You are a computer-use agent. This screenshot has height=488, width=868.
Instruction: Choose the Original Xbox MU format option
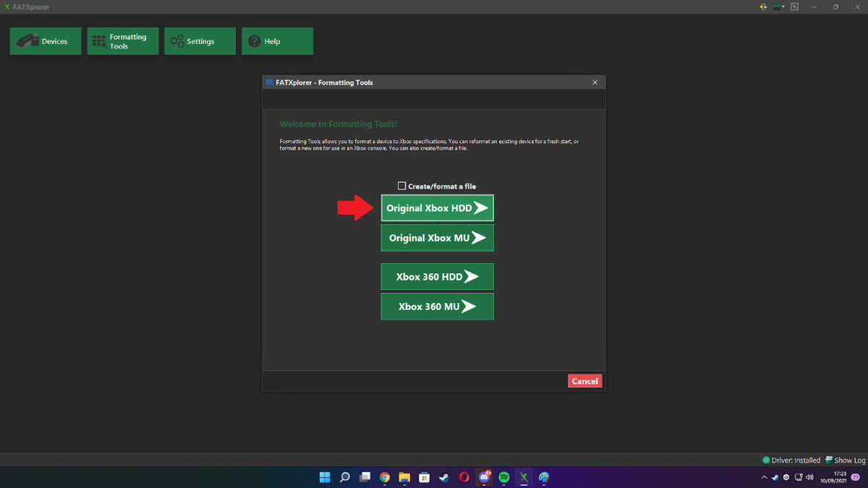coord(438,238)
